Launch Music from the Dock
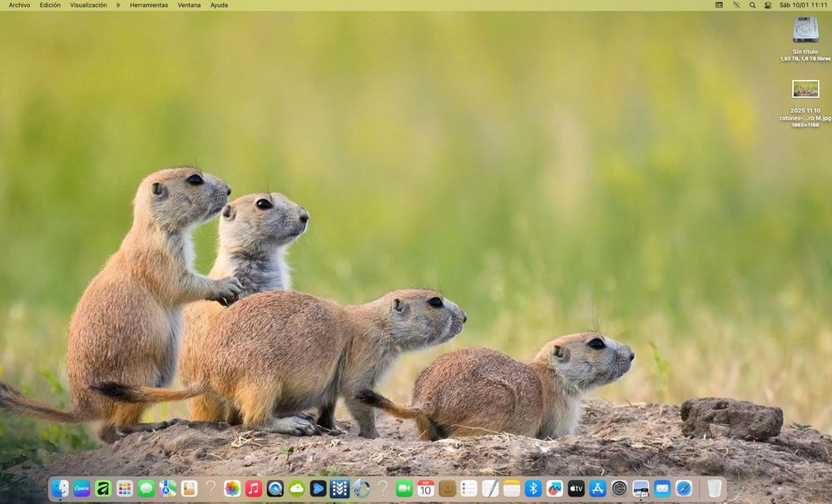 [254, 488]
